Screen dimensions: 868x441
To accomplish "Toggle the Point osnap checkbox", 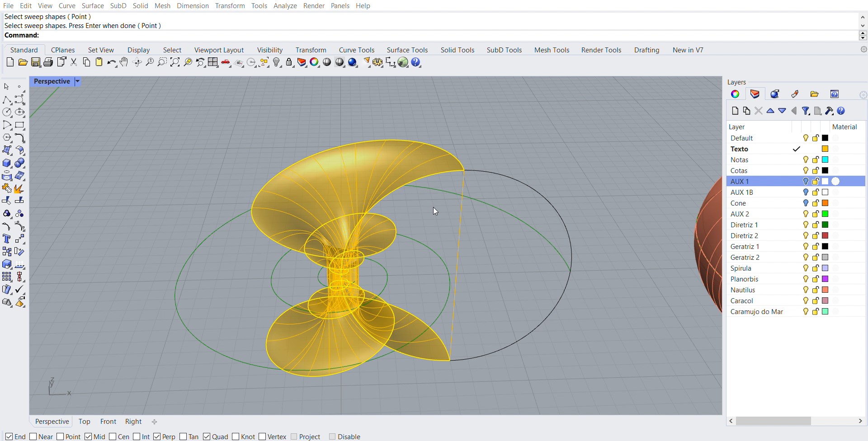I will [x=60, y=436].
